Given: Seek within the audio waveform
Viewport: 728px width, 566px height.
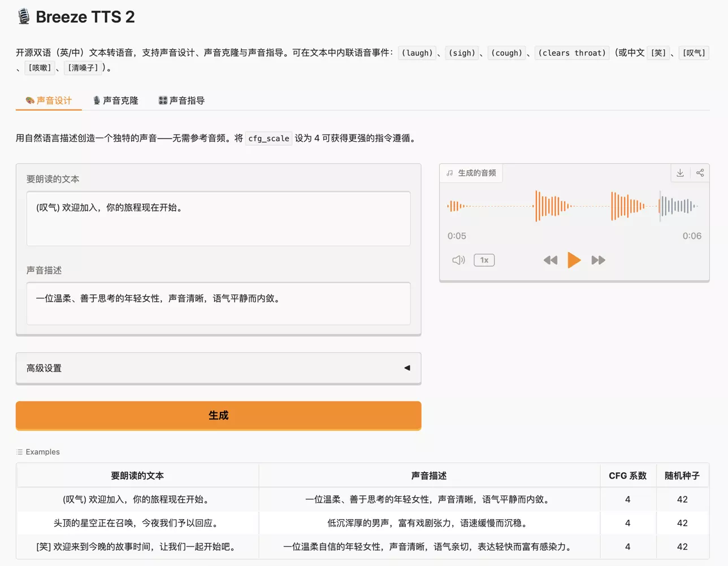Looking at the screenshot, I should pyautogui.click(x=573, y=206).
